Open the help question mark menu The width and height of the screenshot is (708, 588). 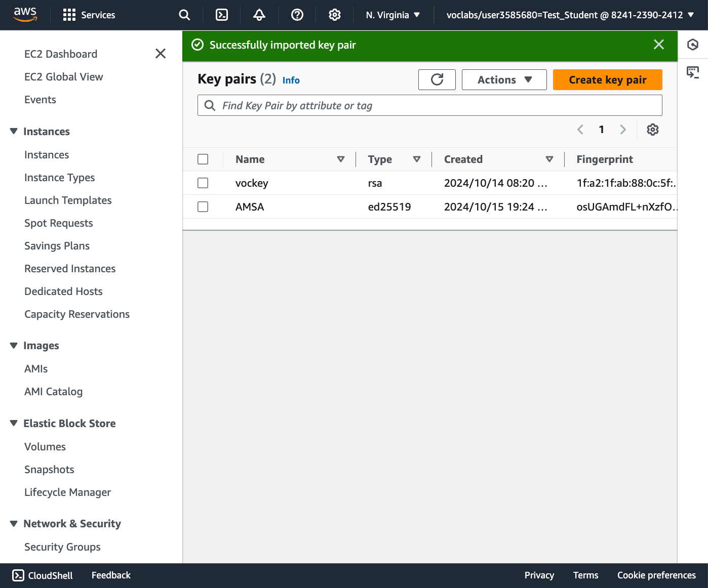point(297,15)
